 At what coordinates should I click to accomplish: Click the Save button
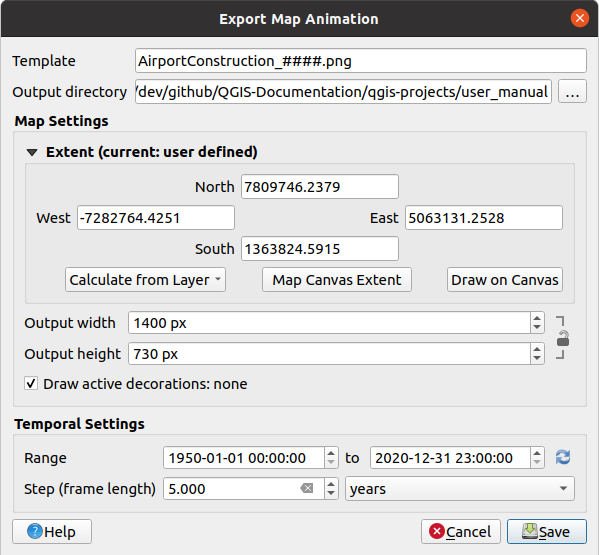pos(547,531)
